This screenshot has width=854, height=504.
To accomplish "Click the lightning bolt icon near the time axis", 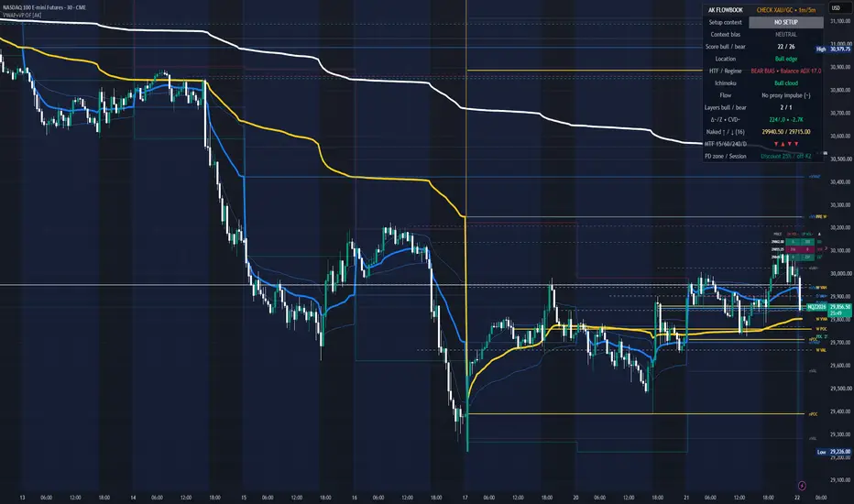I will 802,486.
